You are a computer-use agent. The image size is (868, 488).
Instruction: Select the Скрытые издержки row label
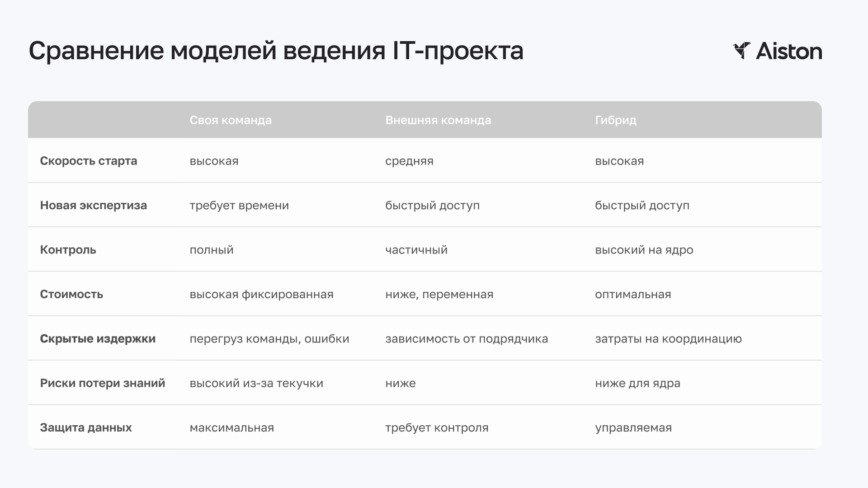click(x=98, y=339)
